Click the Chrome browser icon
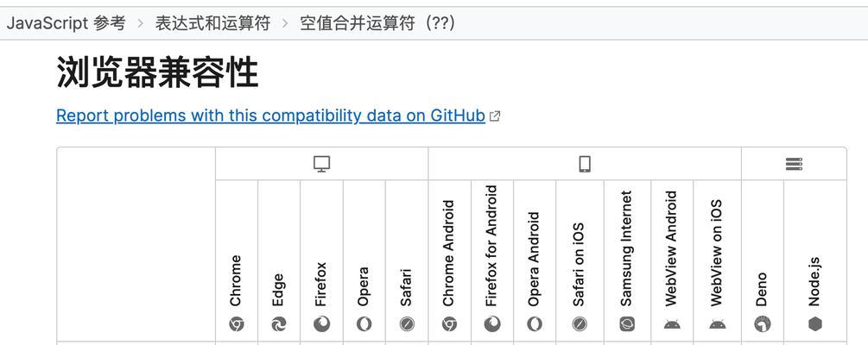 (x=237, y=324)
